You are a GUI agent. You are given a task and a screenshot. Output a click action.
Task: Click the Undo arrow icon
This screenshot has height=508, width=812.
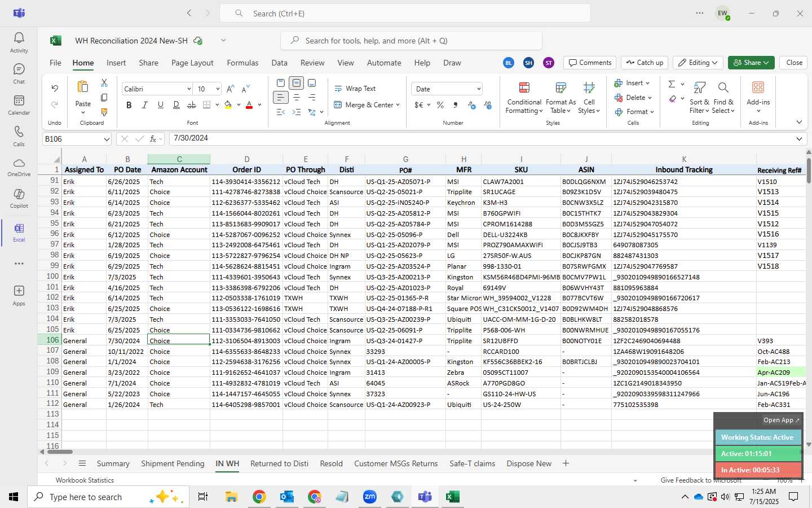(x=55, y=89)
